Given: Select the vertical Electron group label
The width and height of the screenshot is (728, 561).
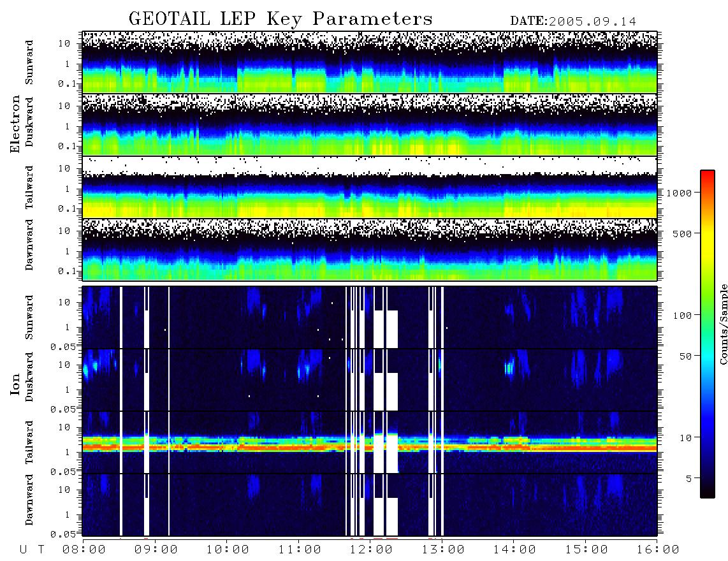Looking at the screenshot, I should tap(15, 124).
